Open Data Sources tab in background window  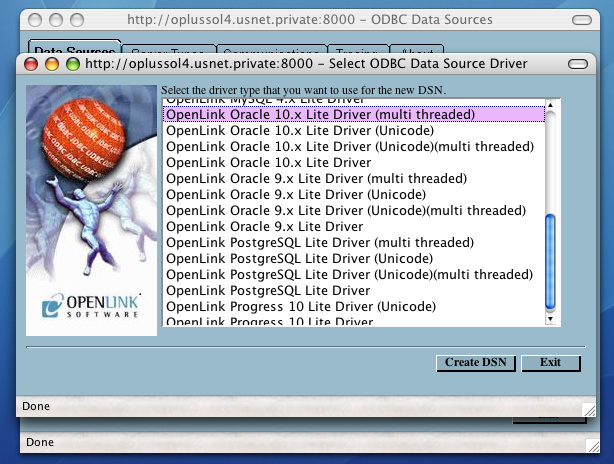point(74,48)
